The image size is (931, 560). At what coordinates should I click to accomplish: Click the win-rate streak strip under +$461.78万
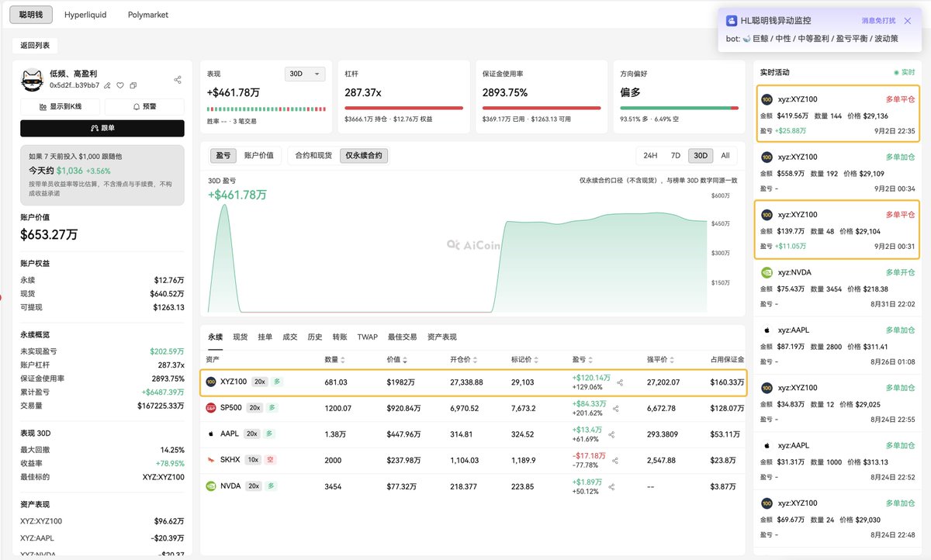(x=266, y=108)
